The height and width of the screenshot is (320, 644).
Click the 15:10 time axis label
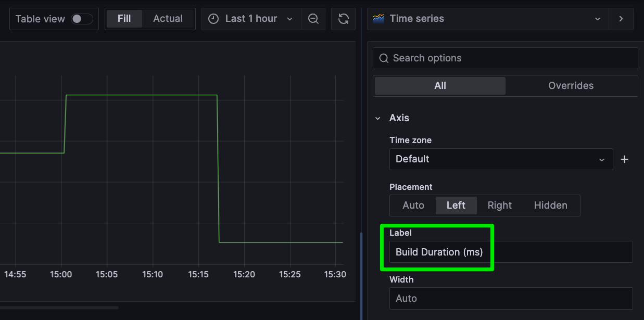pyautogui.click(x=153, y=274)
